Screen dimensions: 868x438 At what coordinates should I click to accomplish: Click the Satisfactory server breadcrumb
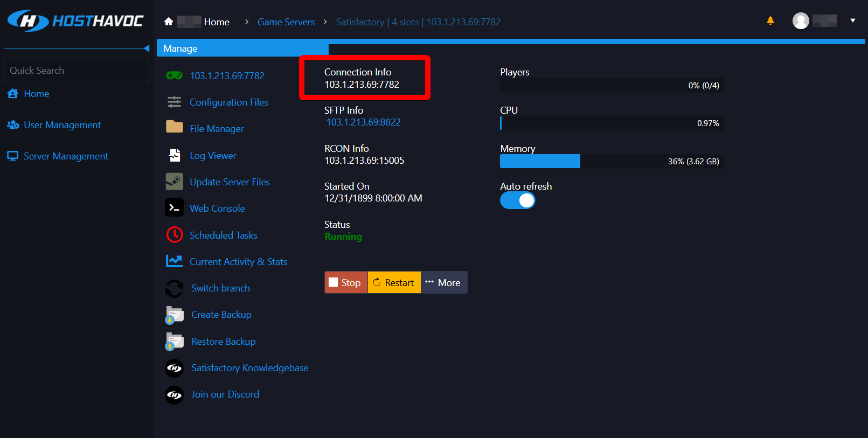click(418, 22)
